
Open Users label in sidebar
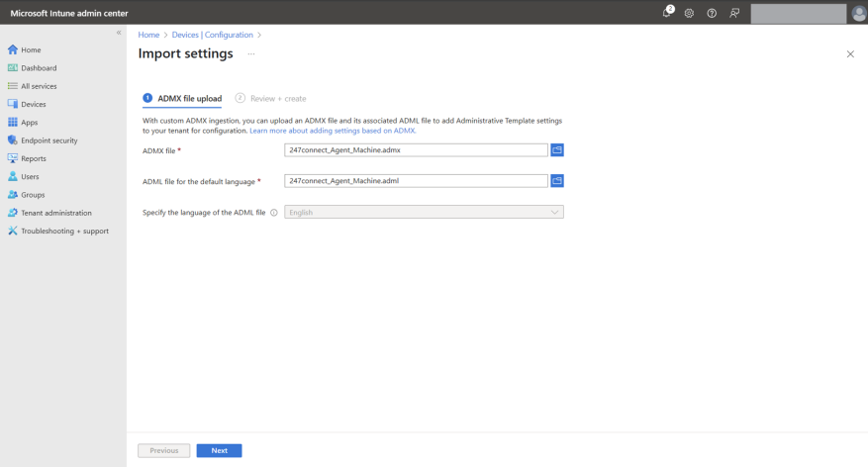pos(30,177)
